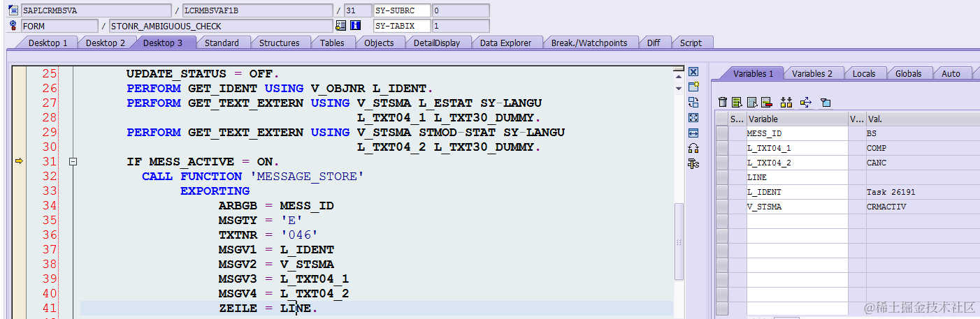Select the LINE variable cell
The image size is (980, 319).
797,177
